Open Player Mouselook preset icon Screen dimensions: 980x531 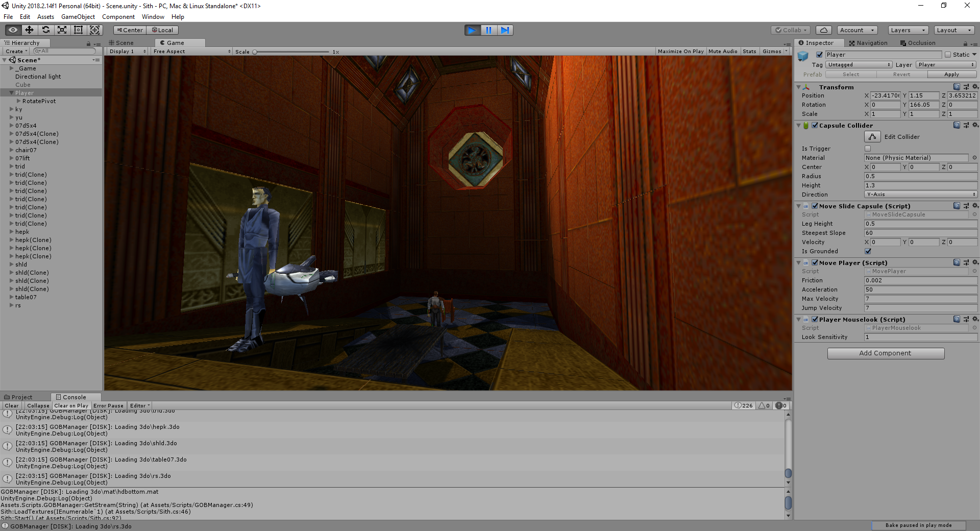[966, 320]
